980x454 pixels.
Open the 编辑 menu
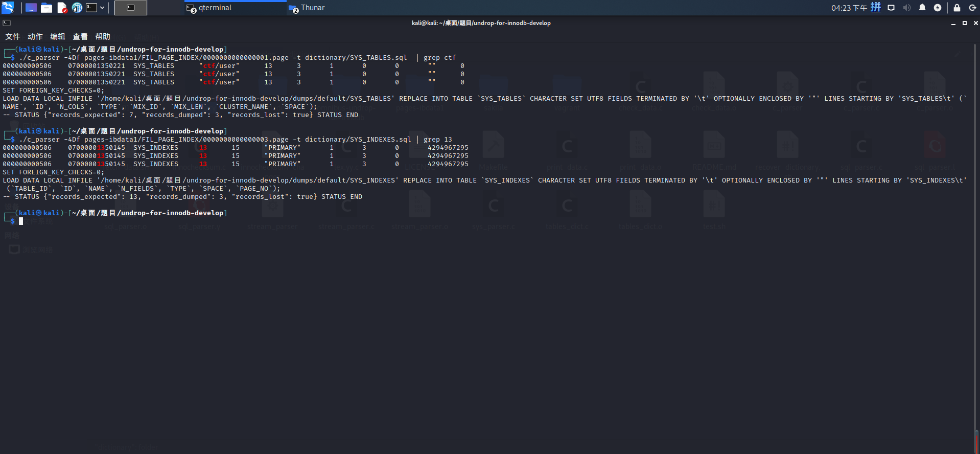(58, 37)
